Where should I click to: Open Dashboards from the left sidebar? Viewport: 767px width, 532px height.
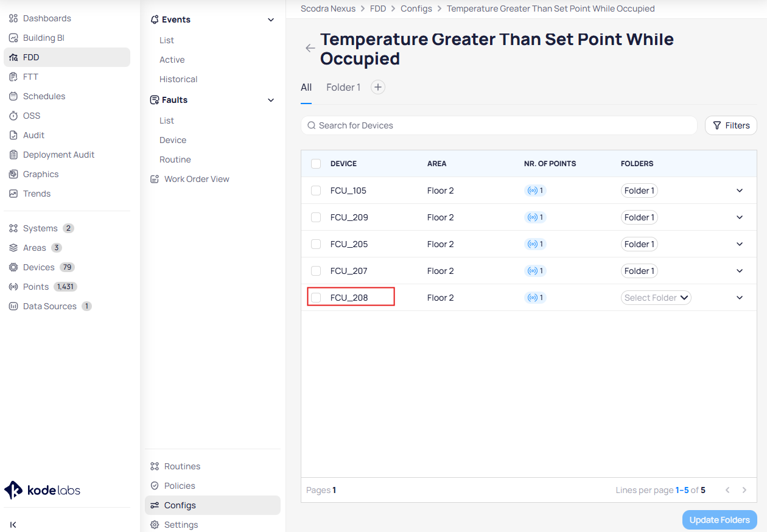[47, 18]
